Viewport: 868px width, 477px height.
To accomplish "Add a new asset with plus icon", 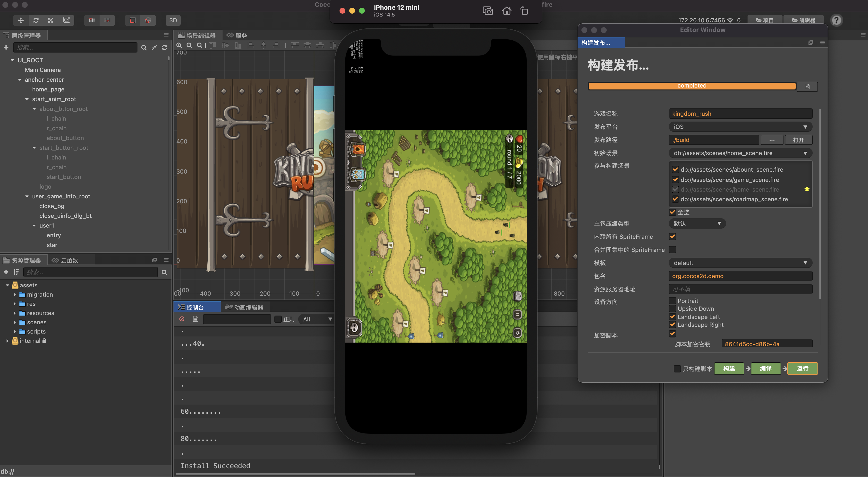I will coord(6,272).
